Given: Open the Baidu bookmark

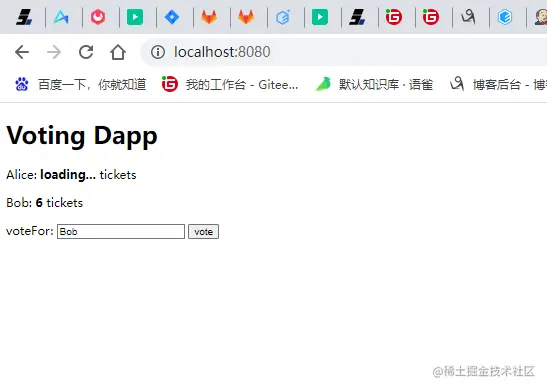Looking at the screenshot, I should (x=80, y=84).
